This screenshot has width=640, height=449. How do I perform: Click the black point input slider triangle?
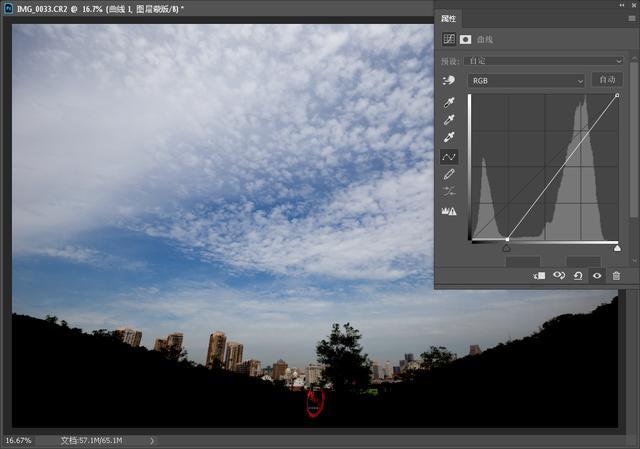(506, 248)
